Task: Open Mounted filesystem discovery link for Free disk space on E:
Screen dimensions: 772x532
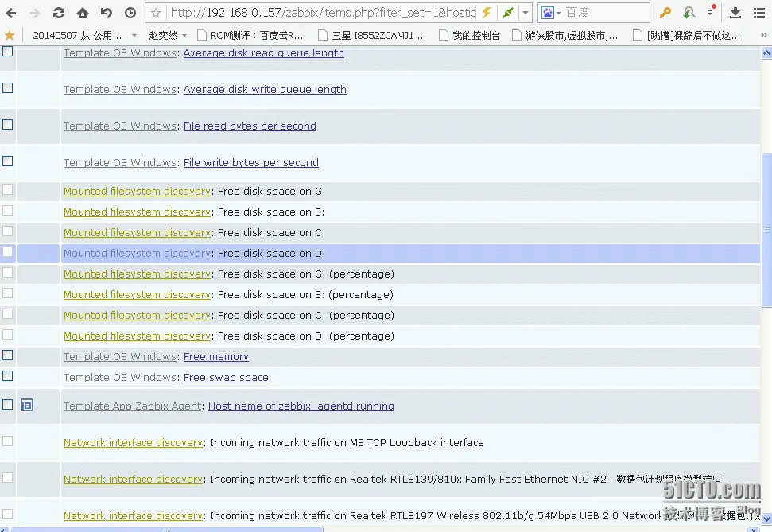Action: click(x=137, y=212)
